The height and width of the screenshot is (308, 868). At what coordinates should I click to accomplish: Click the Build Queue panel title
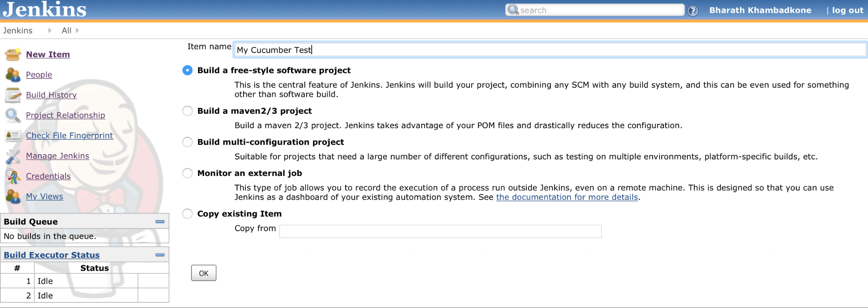[x=31, y=222]
